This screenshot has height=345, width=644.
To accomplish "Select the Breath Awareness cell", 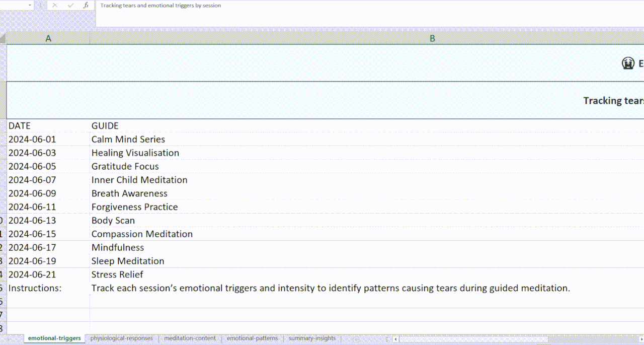I will [x=367, y=193].
